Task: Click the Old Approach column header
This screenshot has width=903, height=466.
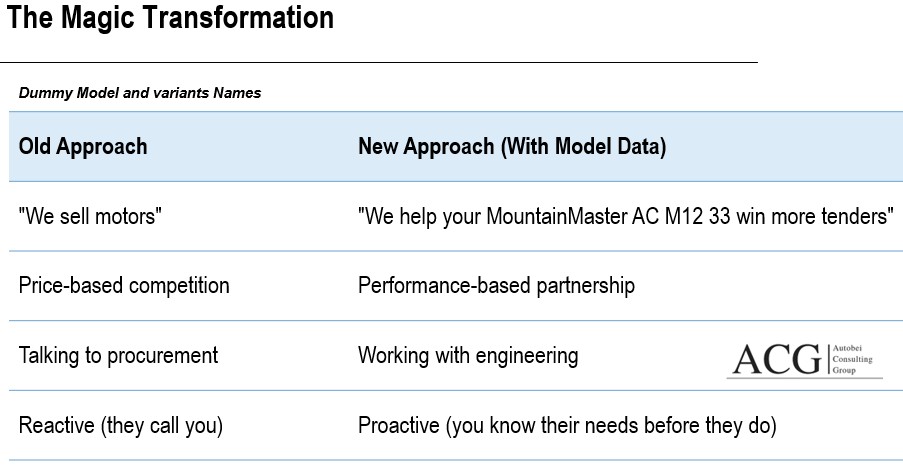Action: click(83, 146)
